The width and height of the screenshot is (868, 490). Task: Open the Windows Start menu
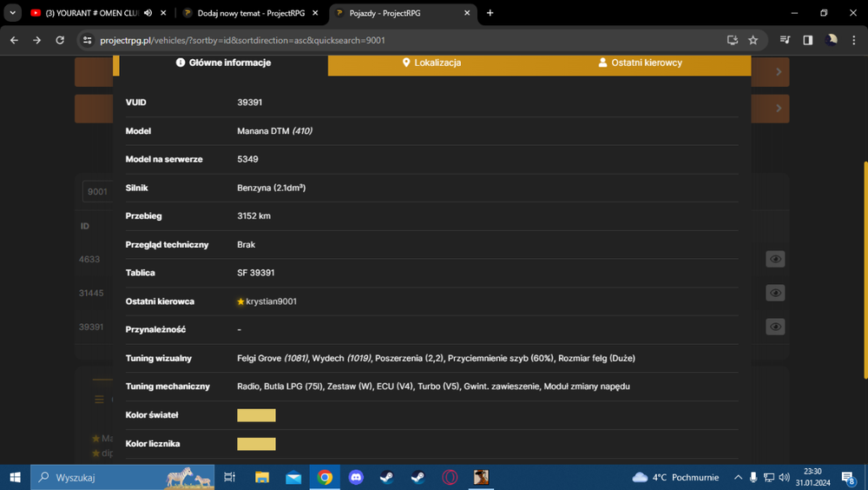15,477
